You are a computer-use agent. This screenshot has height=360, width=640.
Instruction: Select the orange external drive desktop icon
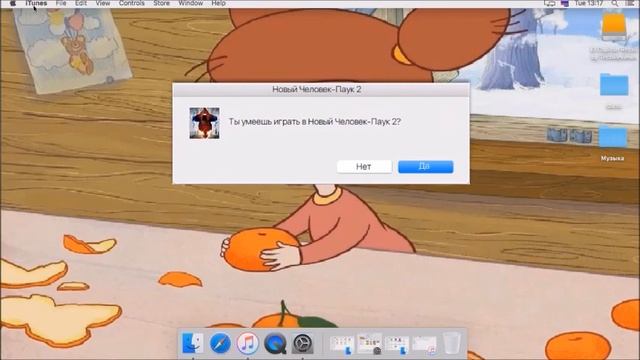tap(614, 26)
